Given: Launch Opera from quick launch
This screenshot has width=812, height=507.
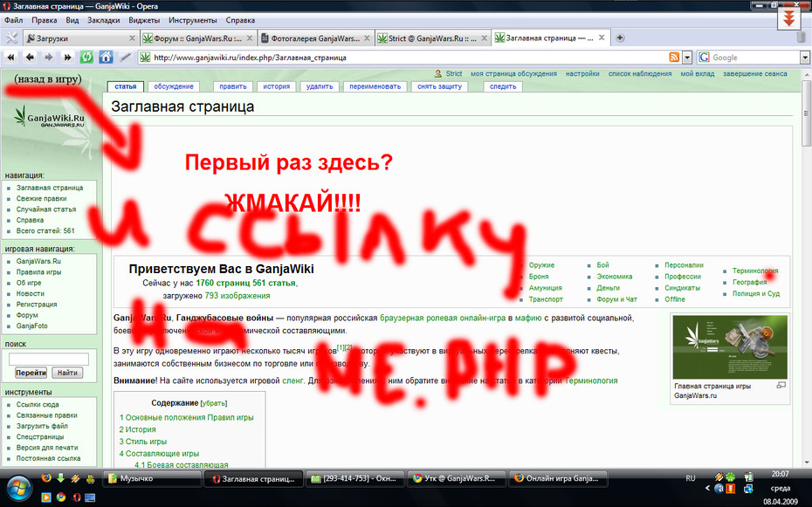Looking at the screenshot, I should click(x=76, y=497).
